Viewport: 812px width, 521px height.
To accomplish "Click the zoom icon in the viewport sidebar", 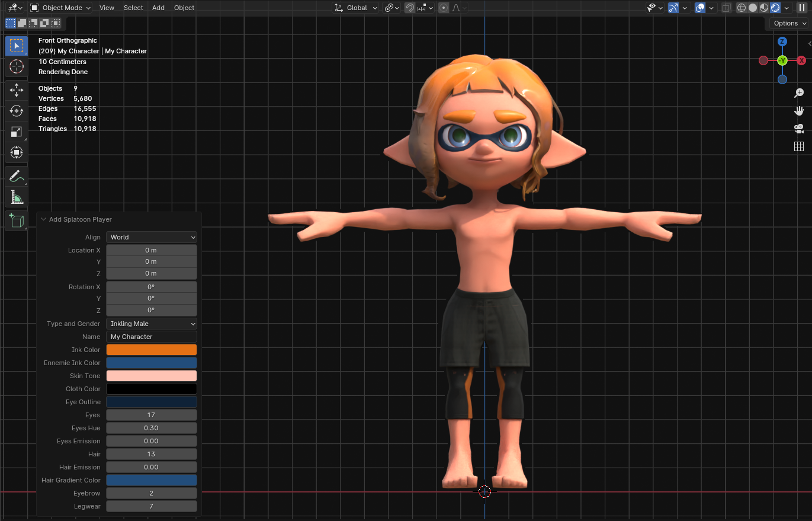I will (x=799, y=93).
